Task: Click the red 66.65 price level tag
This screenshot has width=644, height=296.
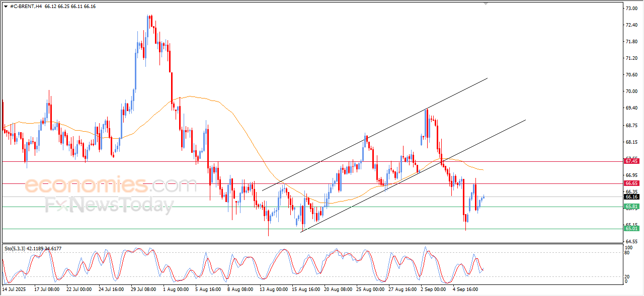Action: [631, 183]
